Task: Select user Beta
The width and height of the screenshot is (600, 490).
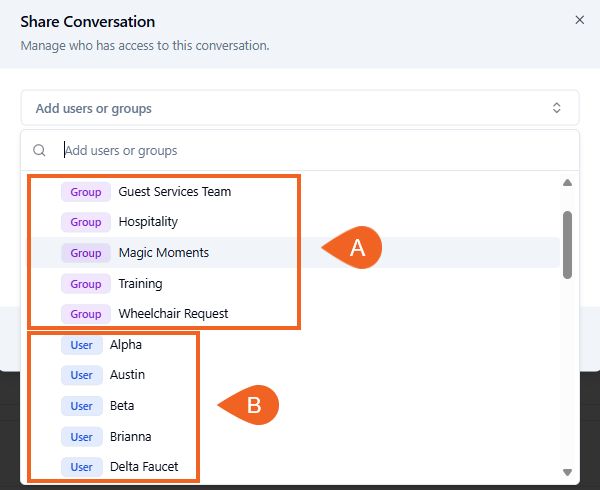Action: pos(122,406)
